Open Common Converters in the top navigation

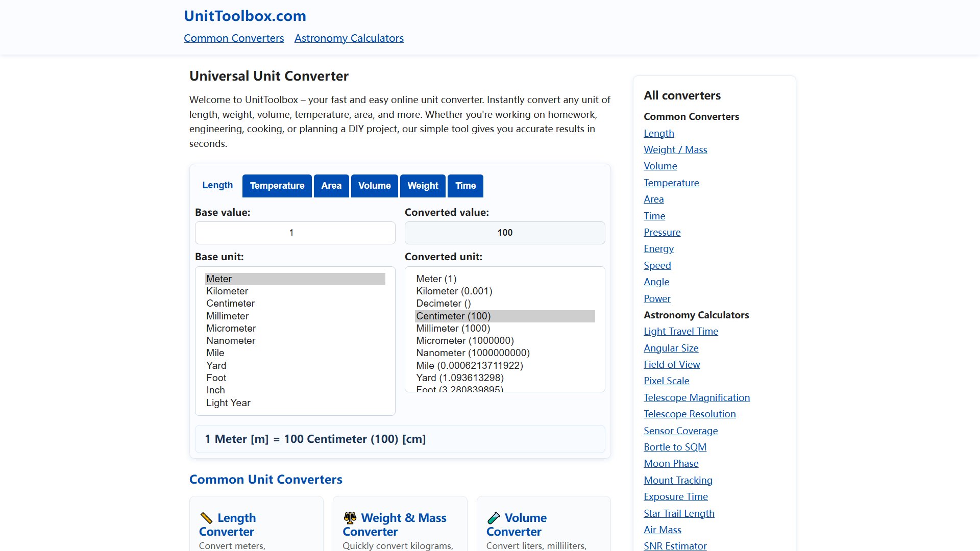(234, 38)
